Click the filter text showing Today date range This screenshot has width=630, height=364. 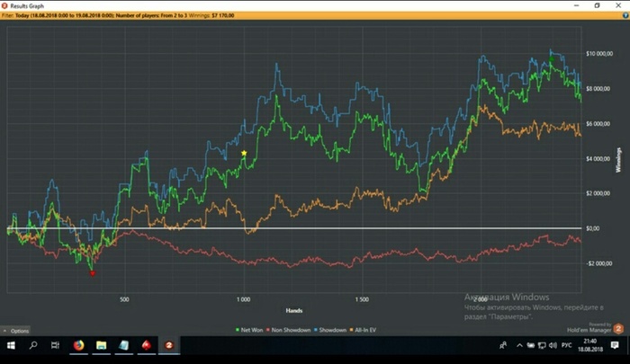click(x=64, y=15)
